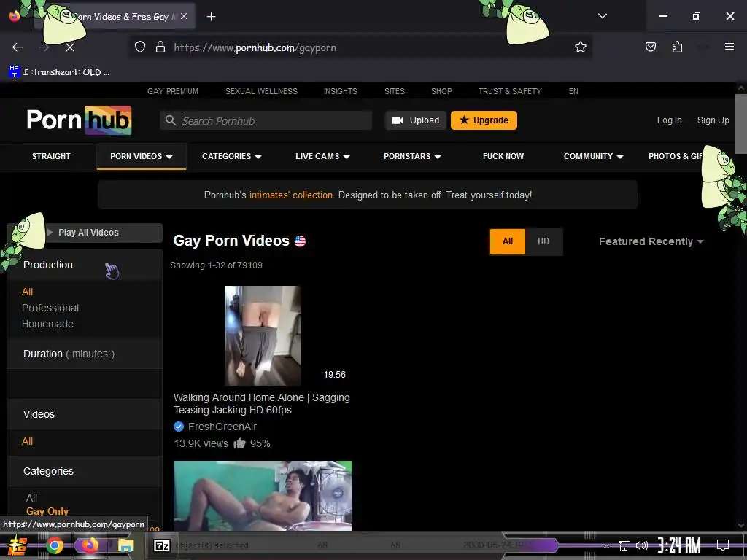747x560 pixels.
Task: Select the Straight nav item
Action: pyautogui.click(x=51, y=156)
